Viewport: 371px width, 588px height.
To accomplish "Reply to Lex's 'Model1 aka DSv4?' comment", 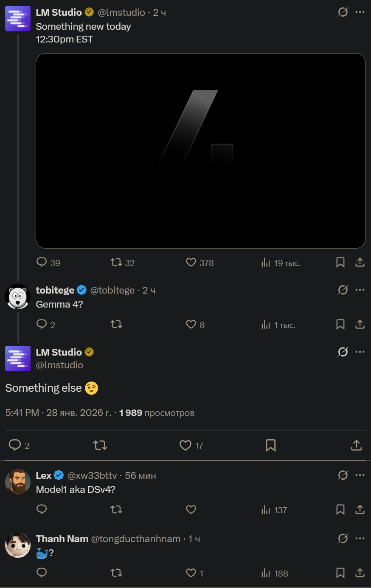I will (x=42, y=509).
